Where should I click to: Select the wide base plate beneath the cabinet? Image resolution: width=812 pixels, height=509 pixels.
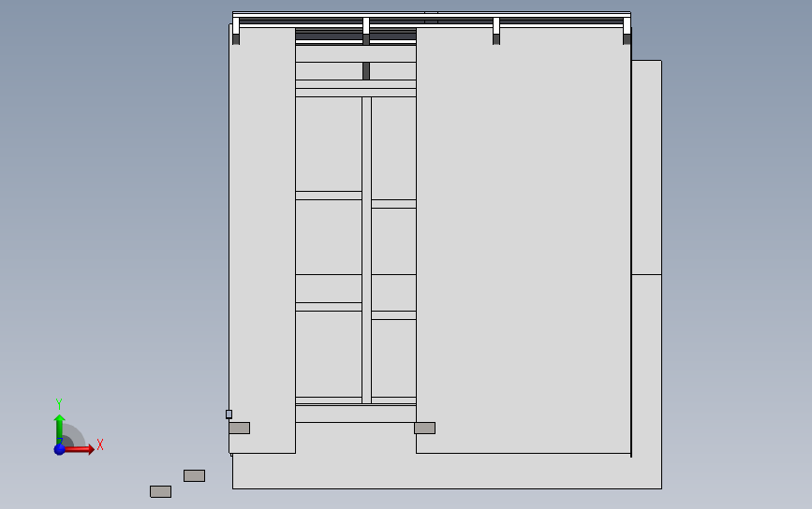tap(447, 472)
